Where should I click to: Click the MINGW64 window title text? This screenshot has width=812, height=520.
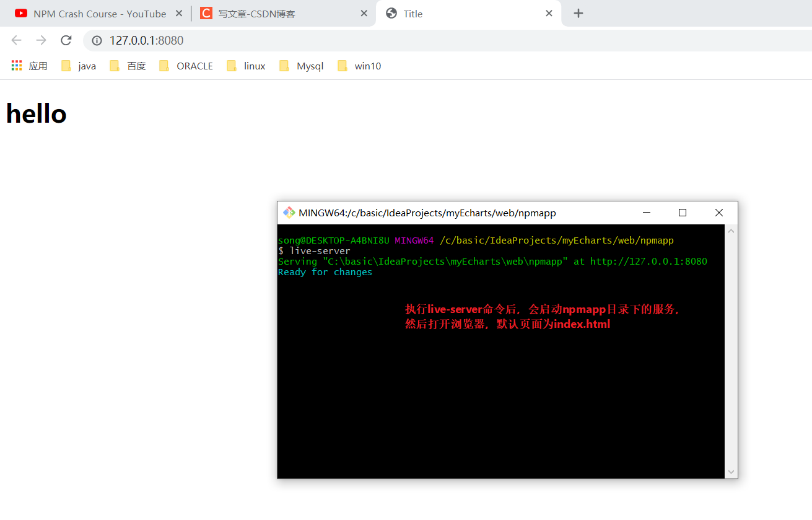click(427, 213)
